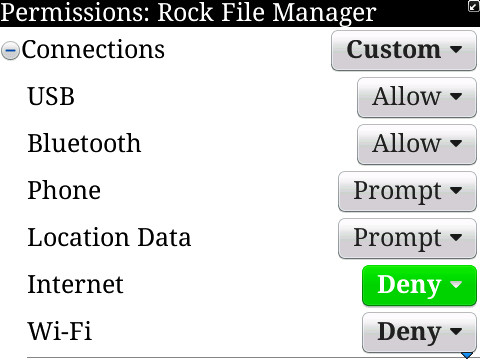Collapse the Connections section minus icon

pos(10,51)
